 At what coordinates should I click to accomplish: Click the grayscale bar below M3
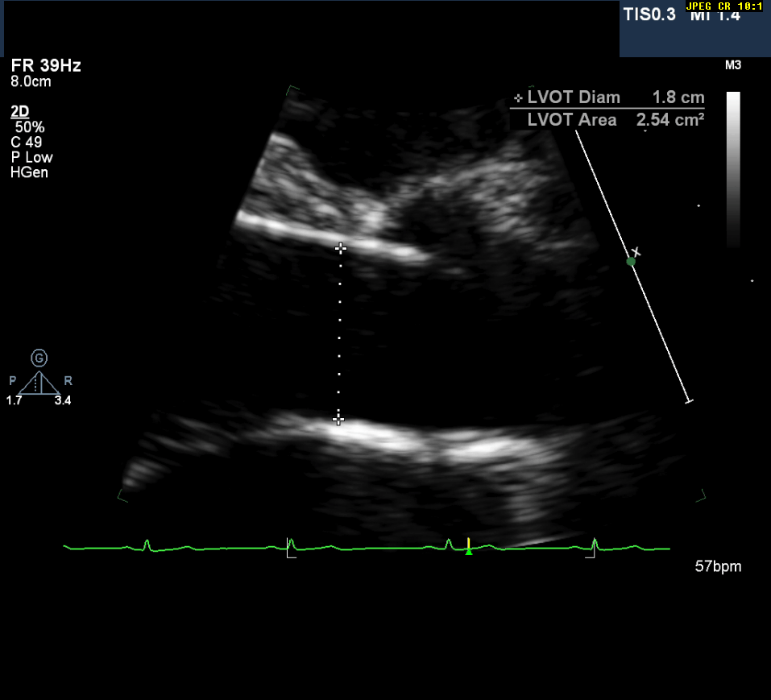point(733,168)
